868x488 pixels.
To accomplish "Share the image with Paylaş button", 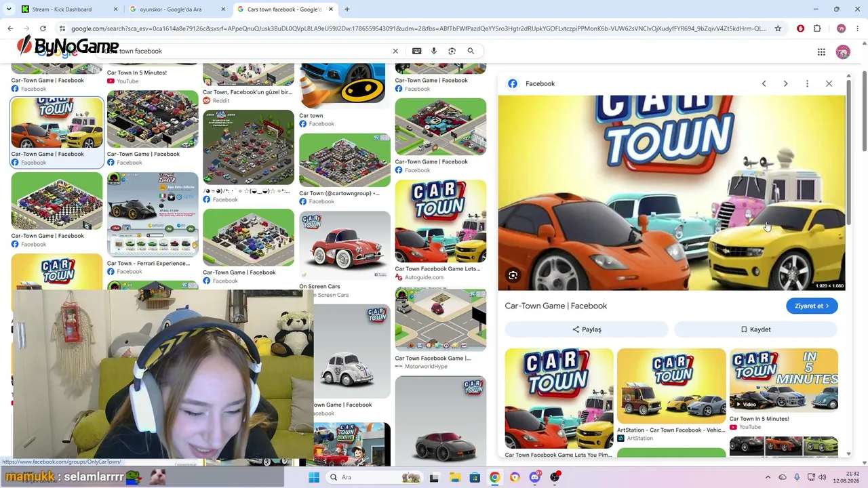I will (x=587, y=329).
